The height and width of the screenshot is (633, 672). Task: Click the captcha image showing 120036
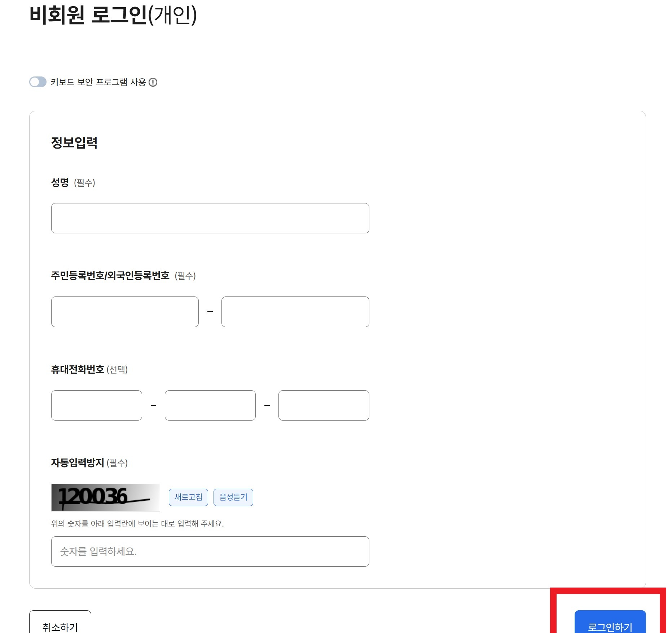click(x=105, y=497)
